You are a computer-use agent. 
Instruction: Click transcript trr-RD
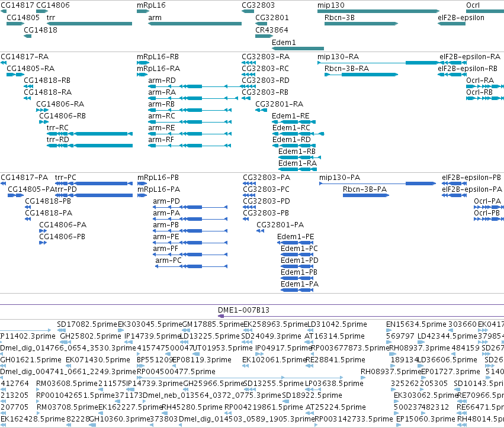[89, 146]
